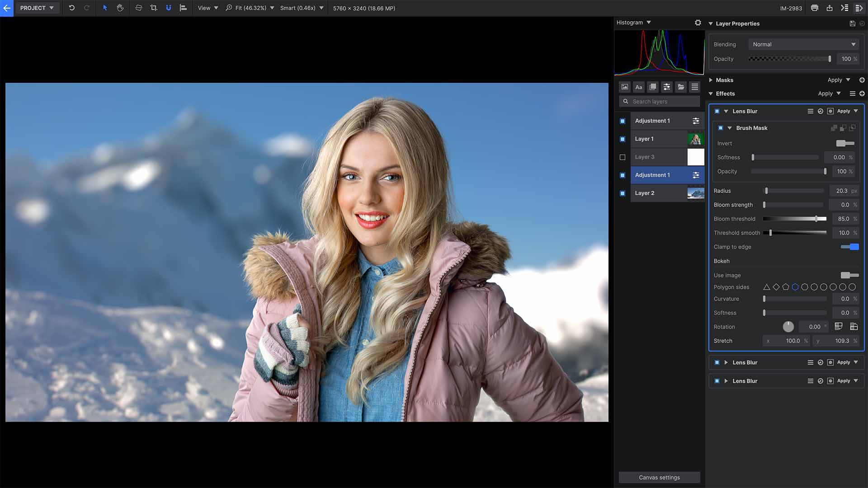Collapse the Brush Mask section

point(730,128)
